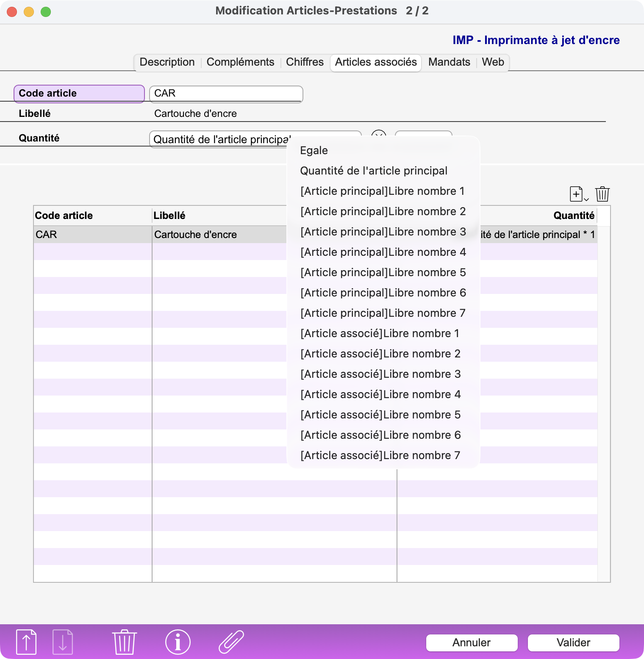This screenshot has height=659, width=644.
Task: Click the Annuler button
Action: pyautogui.click(x=472, y=642)
